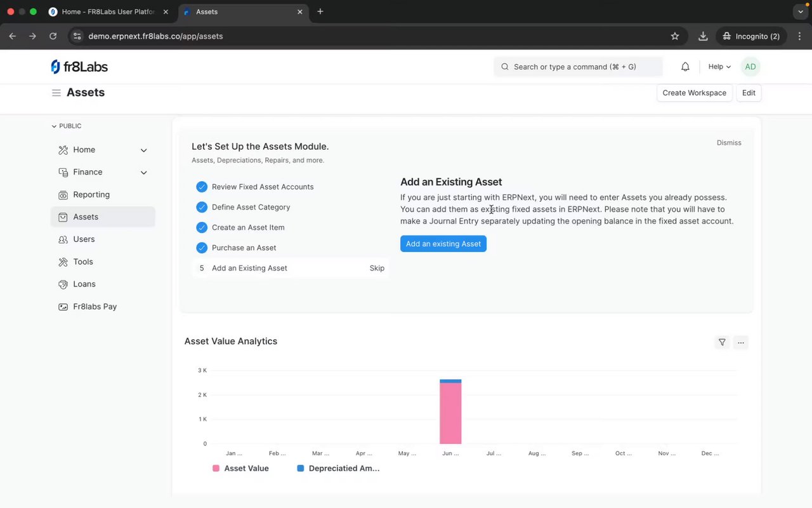Open Reporting in the sidebar
Screen dimensions: 812x508
point(91,194)
